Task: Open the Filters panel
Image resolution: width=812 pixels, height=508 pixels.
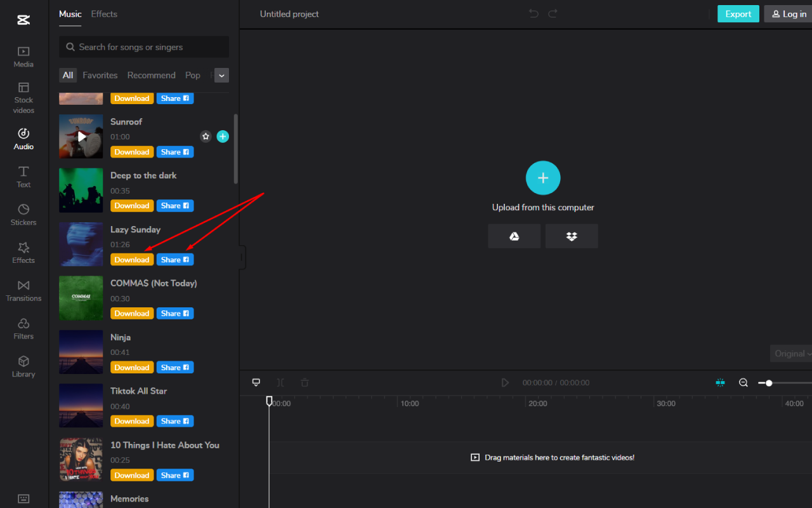Action: 23,328
